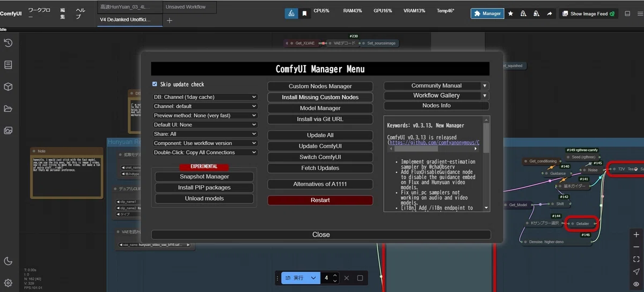Open settings gear icon in sidebar
The image size is (644, 292).
pyautogui.click(x=8, y=283)
